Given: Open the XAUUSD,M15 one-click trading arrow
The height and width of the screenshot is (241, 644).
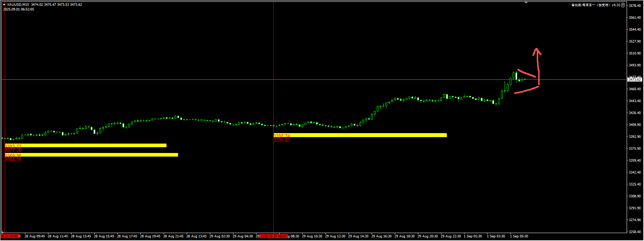Looking at the screenshot, I should (4, 5).
